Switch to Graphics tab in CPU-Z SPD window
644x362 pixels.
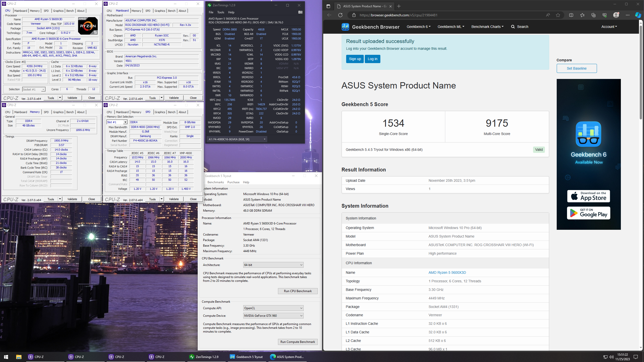tap(160, 112)
